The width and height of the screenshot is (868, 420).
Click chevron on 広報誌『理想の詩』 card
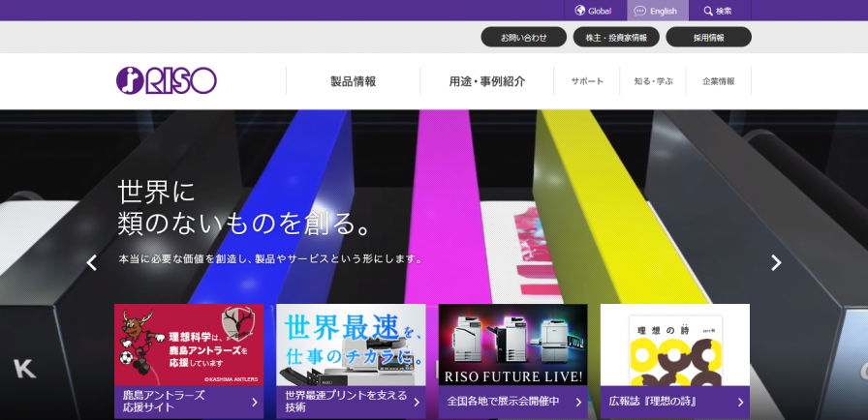[741, 403]
